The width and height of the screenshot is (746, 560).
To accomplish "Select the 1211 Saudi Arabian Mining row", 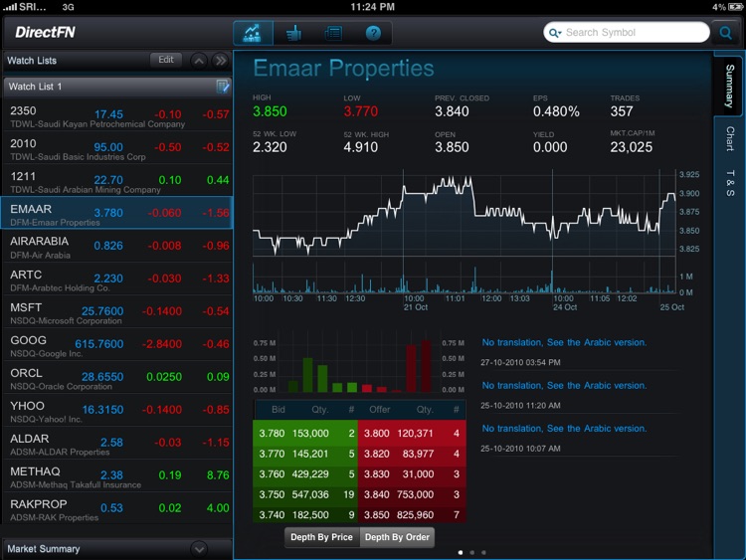I will pyautogui.click(x=117, y=181).
